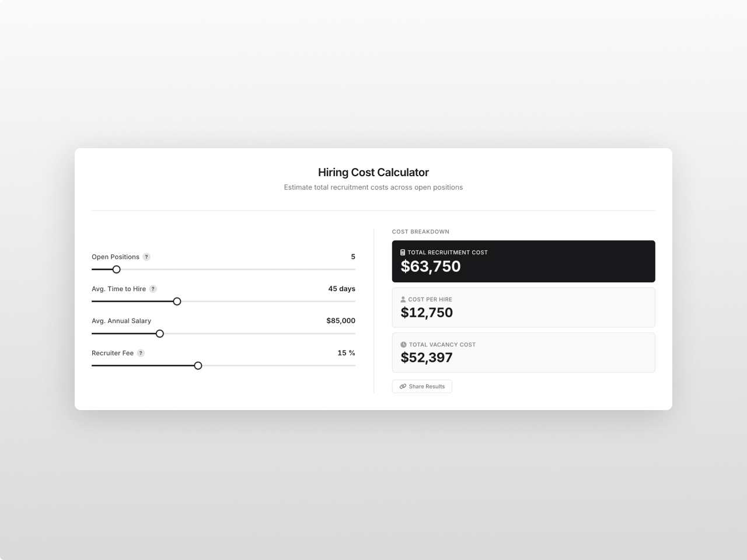Select the Open Positions slider handle
Image resolution: width=747 pixels, height=560 pixels.
tap(116, 269)
